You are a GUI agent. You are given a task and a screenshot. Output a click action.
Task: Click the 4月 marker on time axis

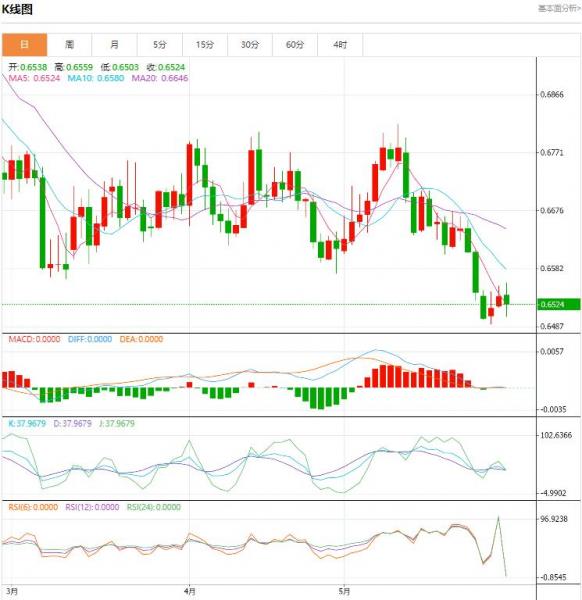pos(189,591)
